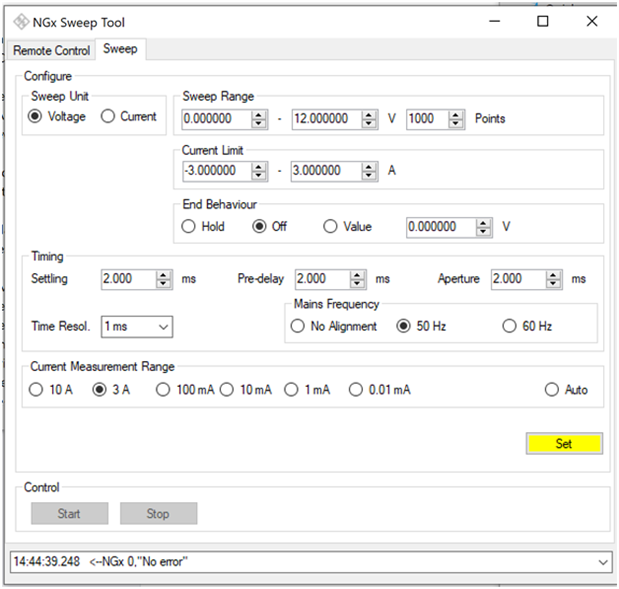Click the NGx Sweep Tool app icon
Screen dimensions: 619x589
[21, 22]
